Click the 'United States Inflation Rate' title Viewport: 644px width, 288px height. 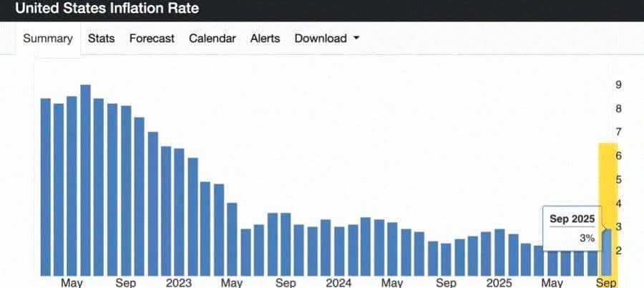click(107, 8)
